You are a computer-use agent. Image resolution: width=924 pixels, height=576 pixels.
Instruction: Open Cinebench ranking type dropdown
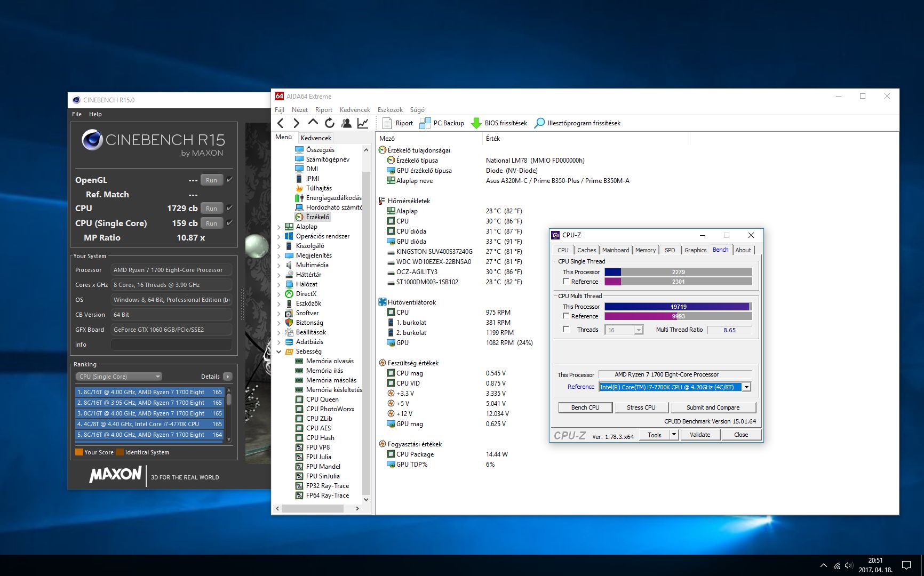(119, 377)
